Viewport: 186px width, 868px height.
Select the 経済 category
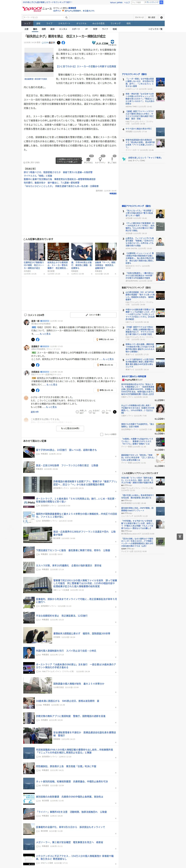(52, 29)
